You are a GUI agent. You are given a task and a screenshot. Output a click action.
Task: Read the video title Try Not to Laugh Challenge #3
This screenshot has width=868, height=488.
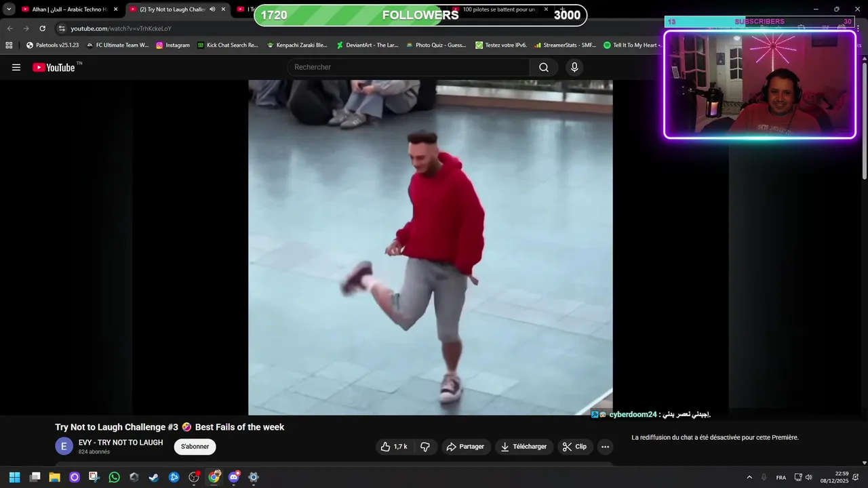point(170,427)
